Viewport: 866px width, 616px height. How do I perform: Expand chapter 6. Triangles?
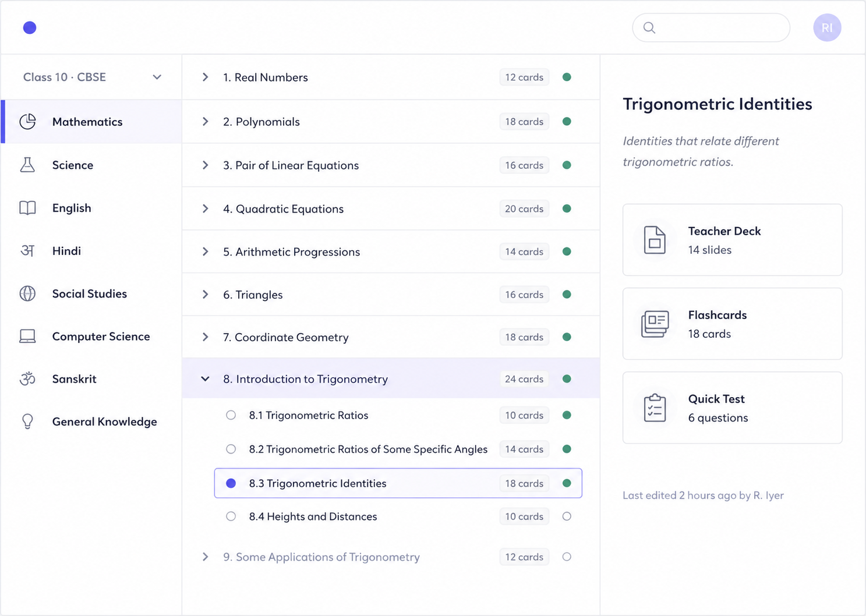click(205, 294)
